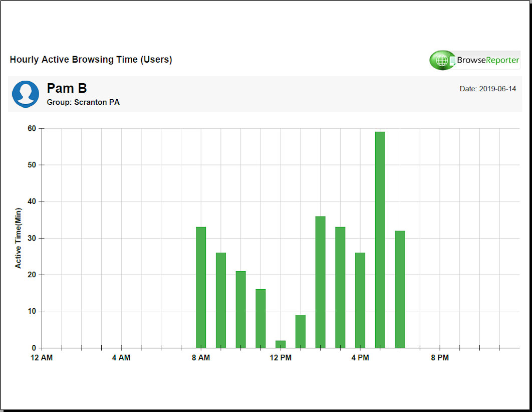532x412 pixels.
Task: Select the 6 PM bar
Action: [400, 289]
